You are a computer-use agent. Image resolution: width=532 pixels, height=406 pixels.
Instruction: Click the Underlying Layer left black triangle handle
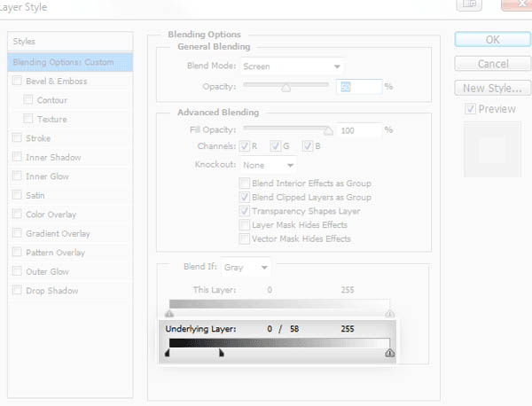pyautogui.click(x=169, y=354)
